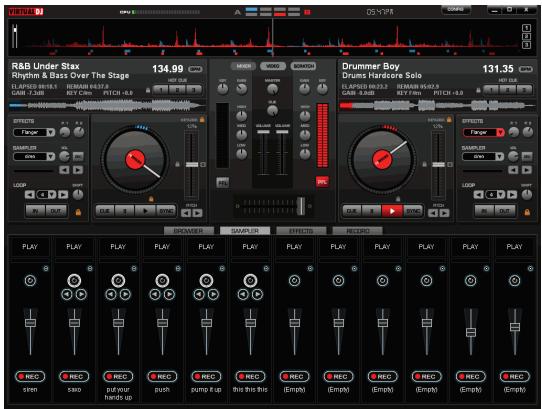Click CUE button on right deck
542x409 pixels.
(352, 211)
